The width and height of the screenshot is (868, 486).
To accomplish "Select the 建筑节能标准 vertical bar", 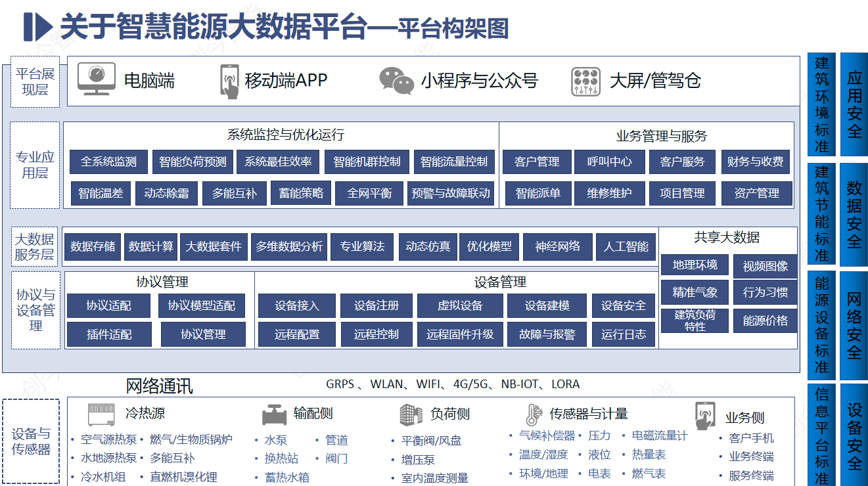I will (x=821, y=214).
